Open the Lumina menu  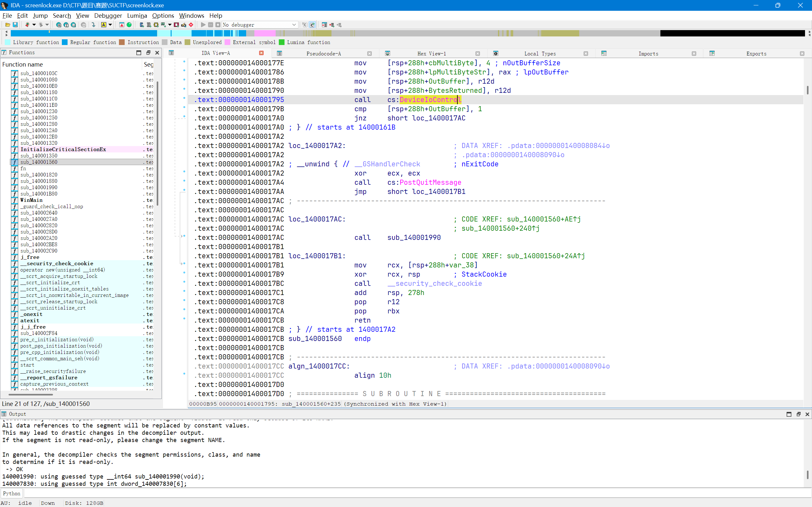[137, 16]
